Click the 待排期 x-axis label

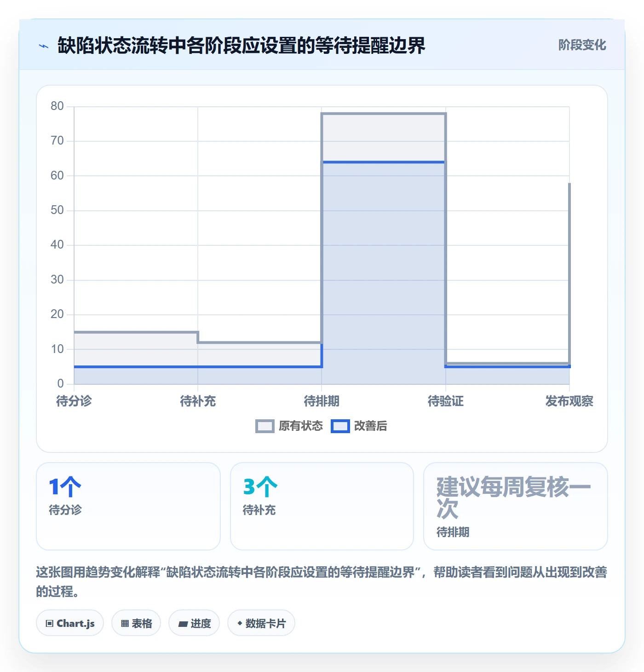(322, 401)
